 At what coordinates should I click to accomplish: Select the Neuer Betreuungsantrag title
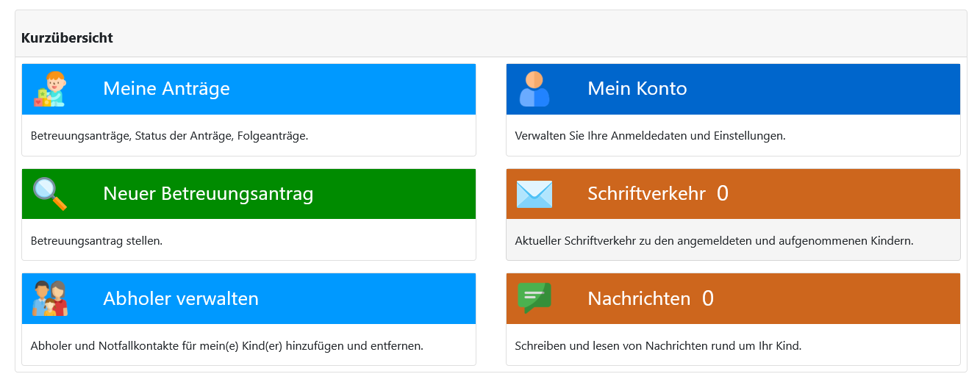(x=208, y=194)
